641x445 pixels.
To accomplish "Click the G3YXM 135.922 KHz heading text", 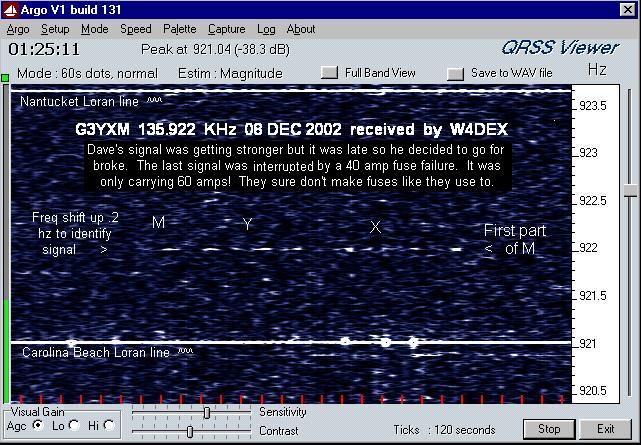I will (x=291, y=130).
